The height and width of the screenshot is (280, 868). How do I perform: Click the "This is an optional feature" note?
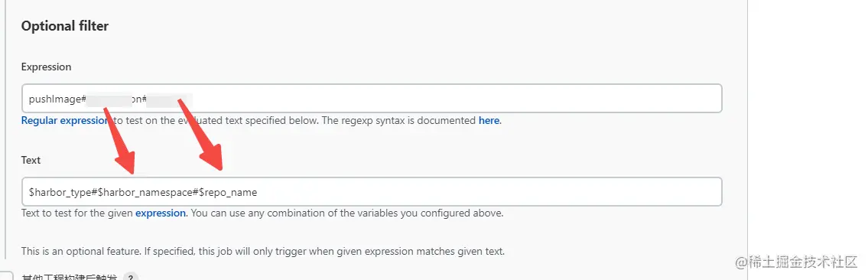[x=263, y=251]
